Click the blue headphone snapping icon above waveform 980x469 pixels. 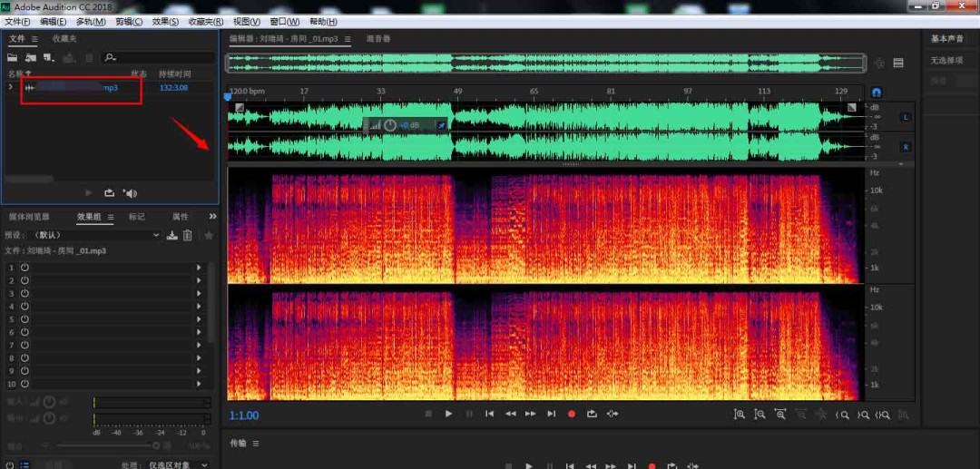point(877,93)
